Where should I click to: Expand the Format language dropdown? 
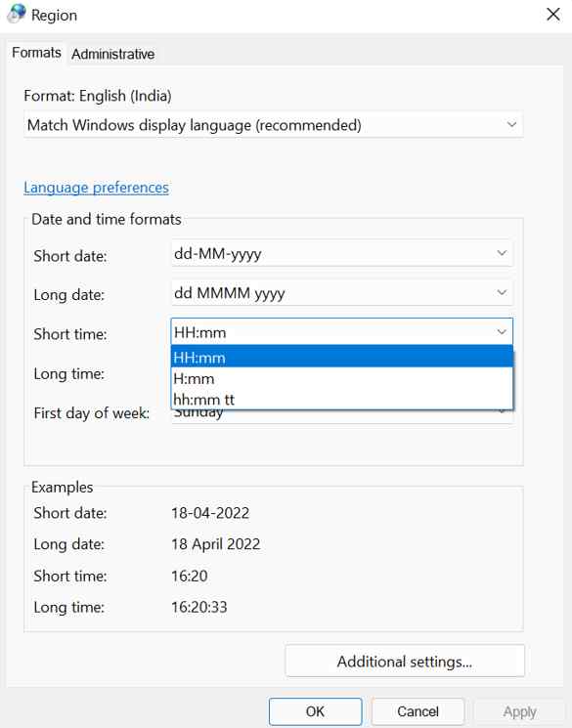point(273,125)
